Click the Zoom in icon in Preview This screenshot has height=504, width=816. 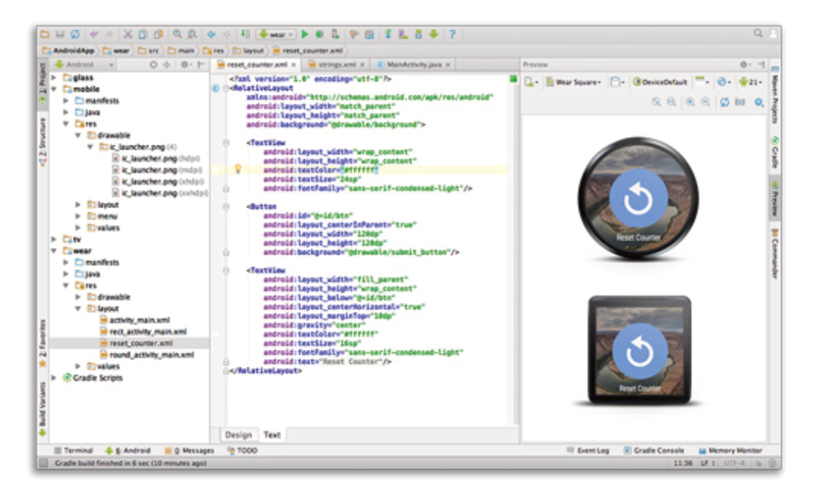(690, 102)
